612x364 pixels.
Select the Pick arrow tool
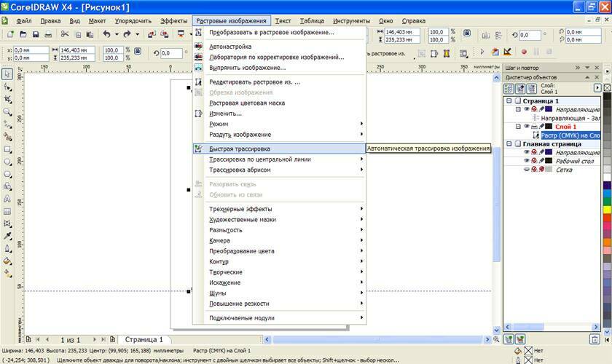click(7, 74)
